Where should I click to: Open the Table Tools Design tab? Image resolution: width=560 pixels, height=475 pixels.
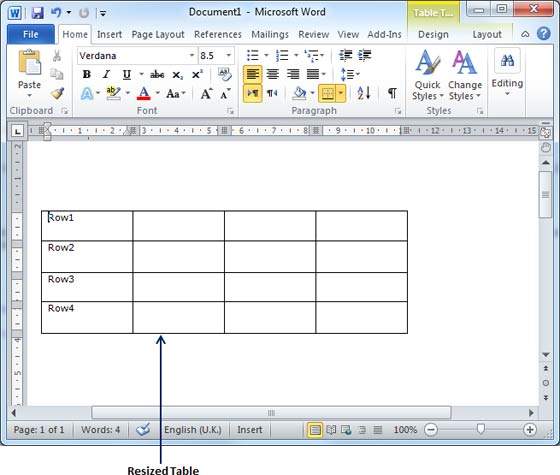[433, 34]
